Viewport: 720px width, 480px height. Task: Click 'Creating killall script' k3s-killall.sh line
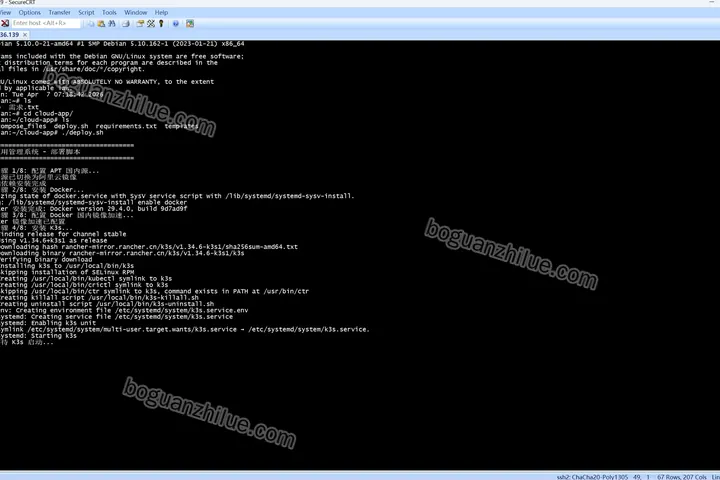click(x=99, y=298)
